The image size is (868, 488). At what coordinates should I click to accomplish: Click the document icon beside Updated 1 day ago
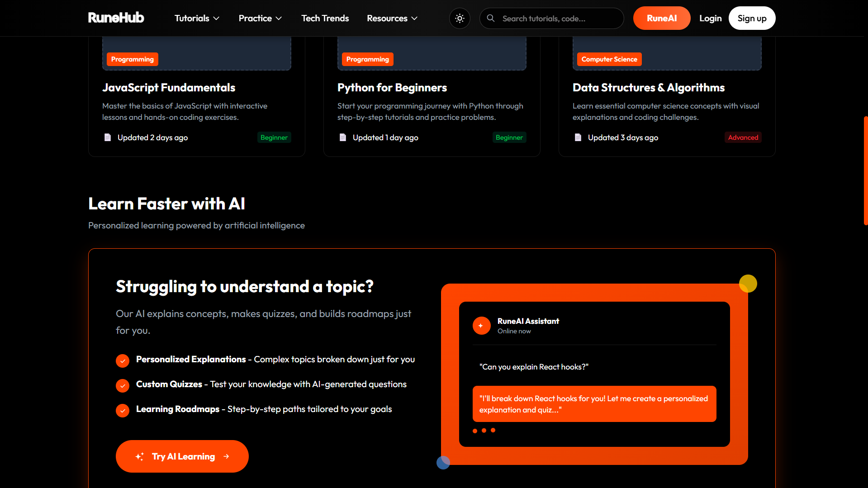(343, 137)
